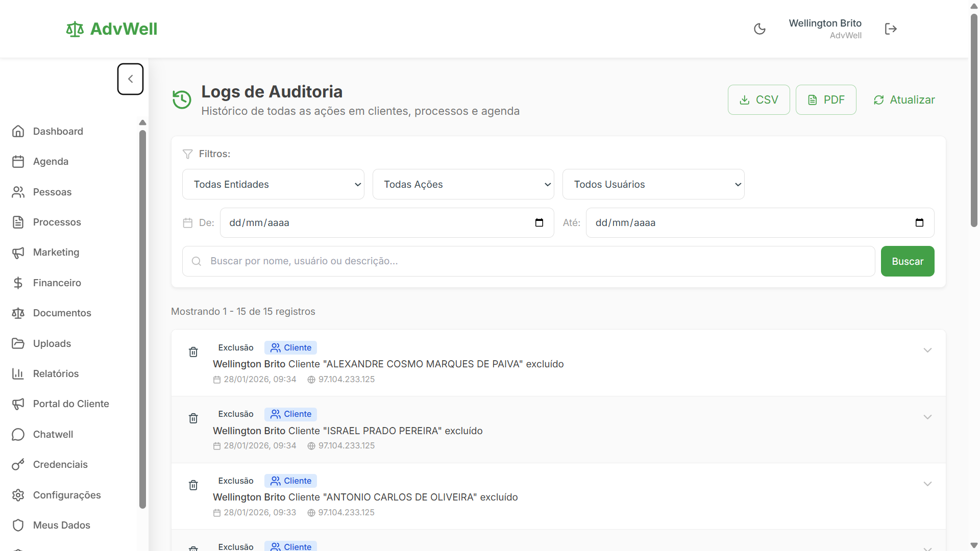
Task: Click the Documentos scales icon
Action: tap(18, 313)
